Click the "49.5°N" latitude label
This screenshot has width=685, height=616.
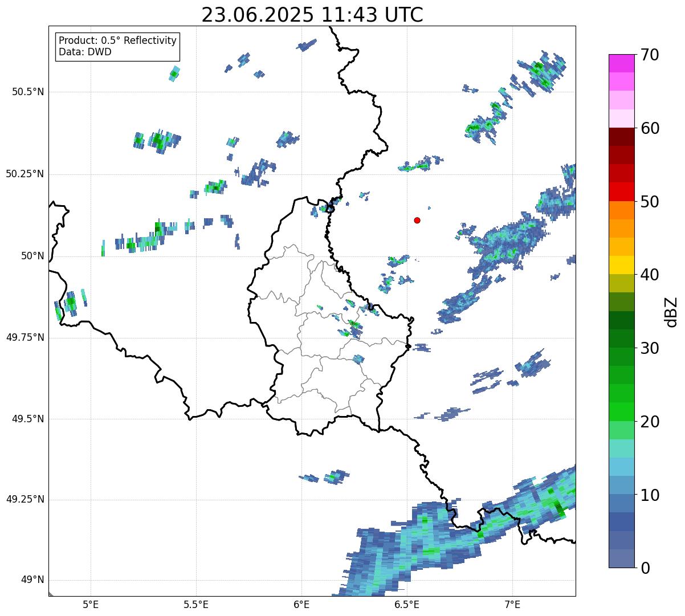coord(27,419)
